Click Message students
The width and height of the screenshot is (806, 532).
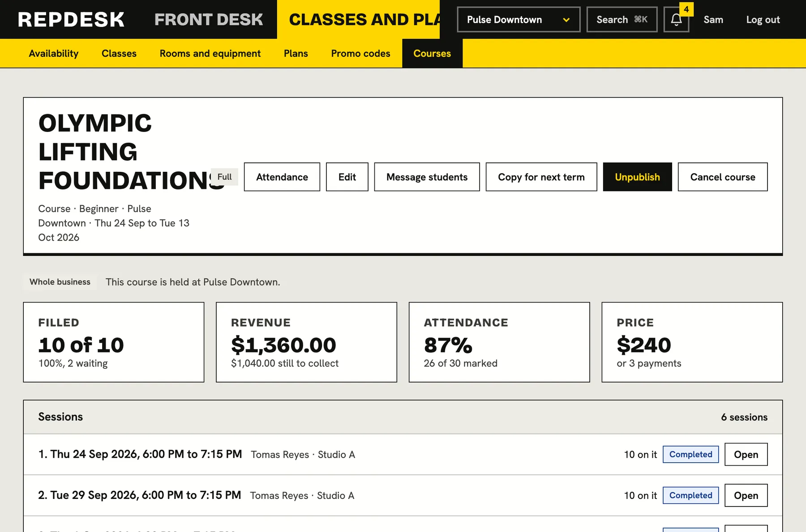click(x=427, y=177)
